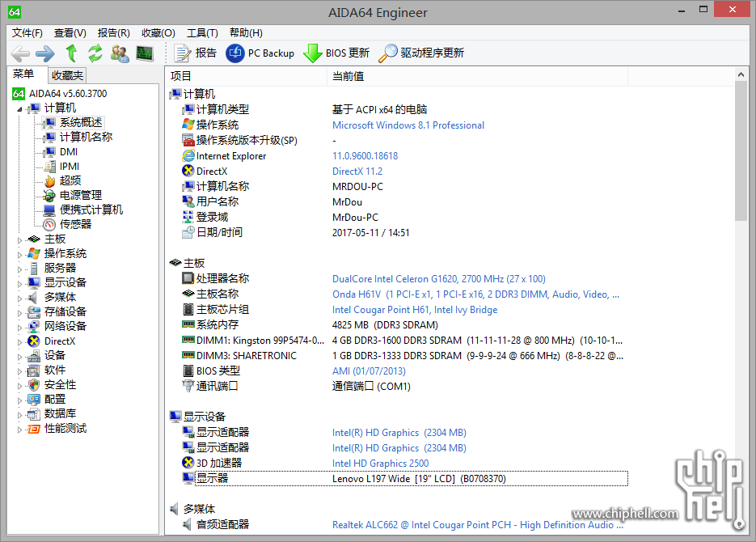The width and height of the screenshot is (756, 542).
Task: Open Intel Cougar Point H61 chipset link
Action: pos(415,310)
